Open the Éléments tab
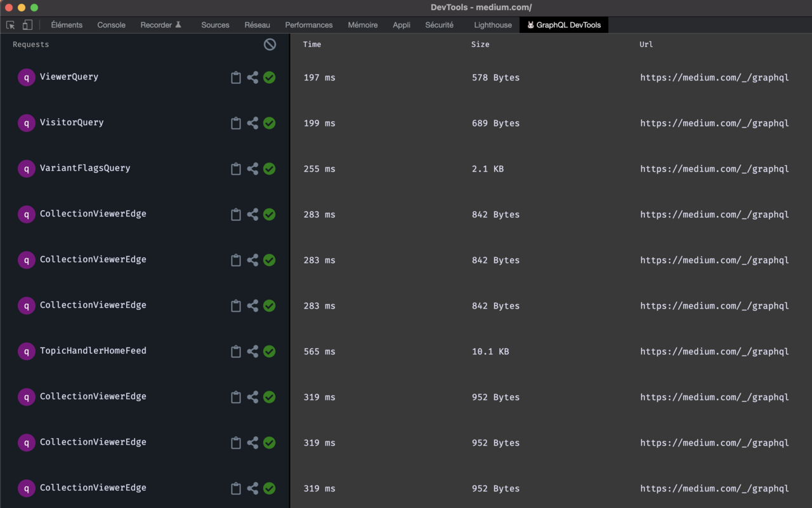The height and width of the screenshot is (508, 812). [x=67, y=25]
